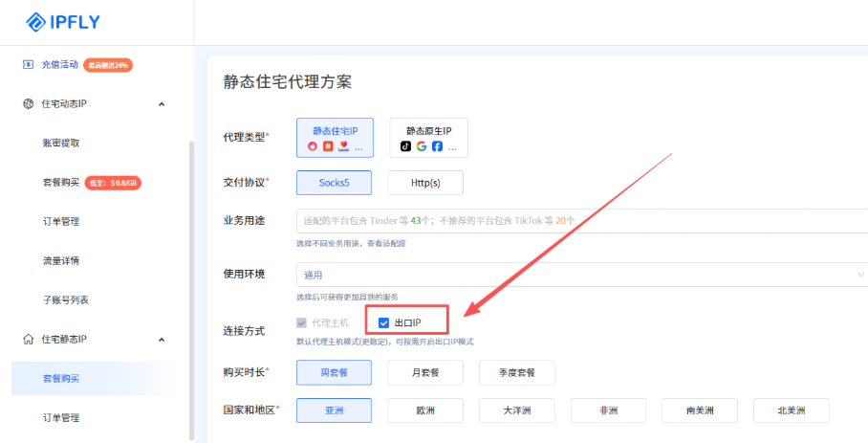The width and height of the screenshot is (868, 443).
Task: Click hint text 选择不同业务用途，查看适配度
Action: (351, 243)
